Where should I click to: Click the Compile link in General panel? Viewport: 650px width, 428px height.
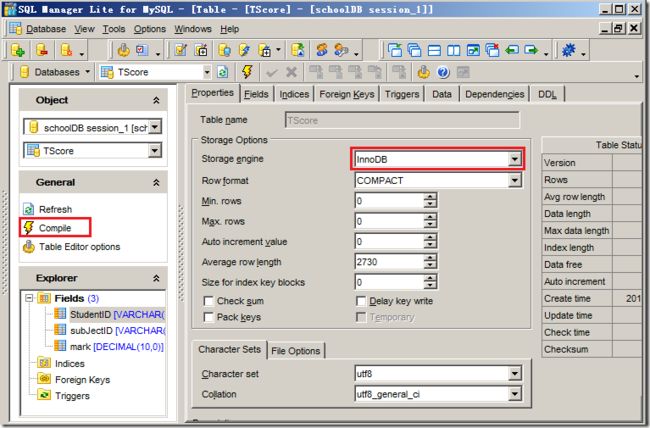click(x=55, y=228)
